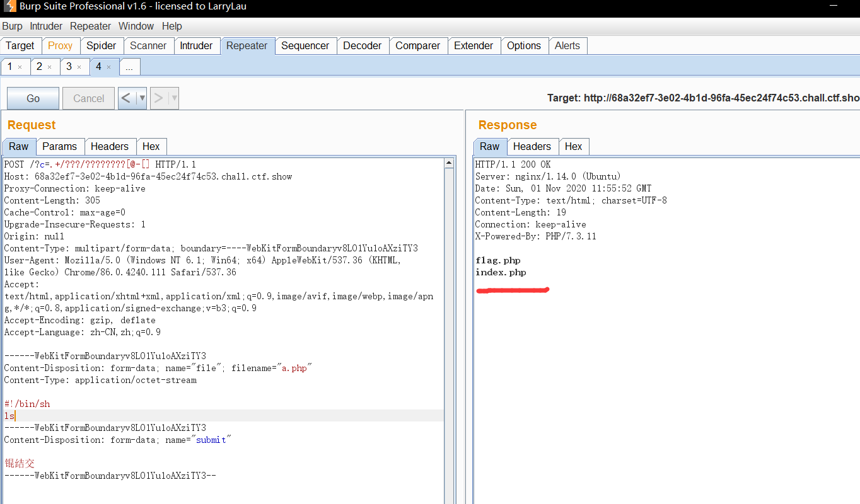The height and width of the screenshot is (504, 860).
Task: Click the User-Agent header line
Action: point(202,260)
